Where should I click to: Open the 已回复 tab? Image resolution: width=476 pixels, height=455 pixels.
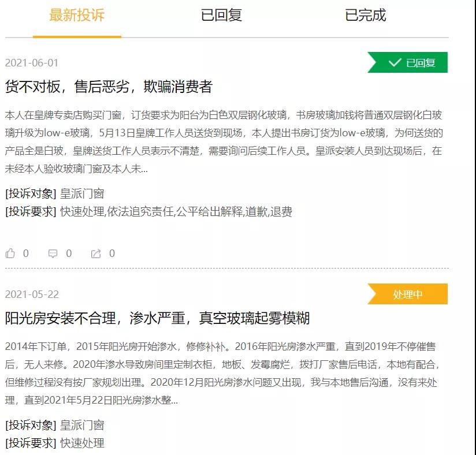point(221,15)
